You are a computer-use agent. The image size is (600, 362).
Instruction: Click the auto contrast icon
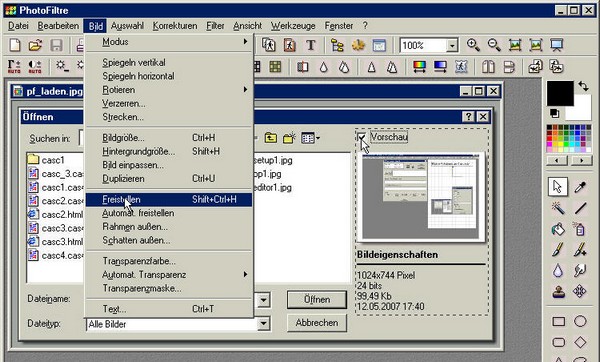point(35,67)
